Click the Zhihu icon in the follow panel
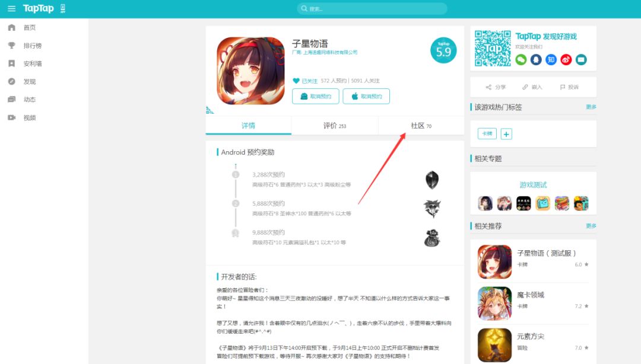The image size is (641, 364). (551, 59)
